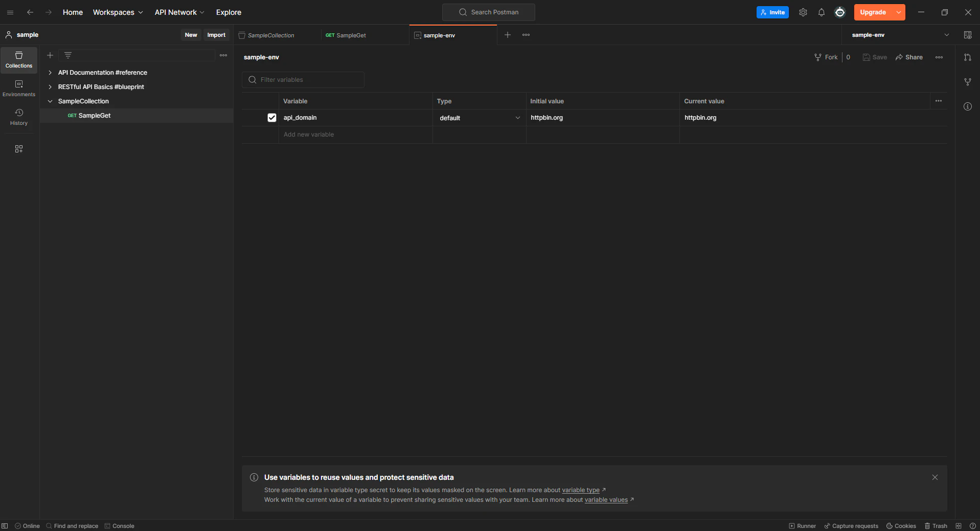980x531 pixels.
Task: Go to Home
Action: tap(73, 12)
